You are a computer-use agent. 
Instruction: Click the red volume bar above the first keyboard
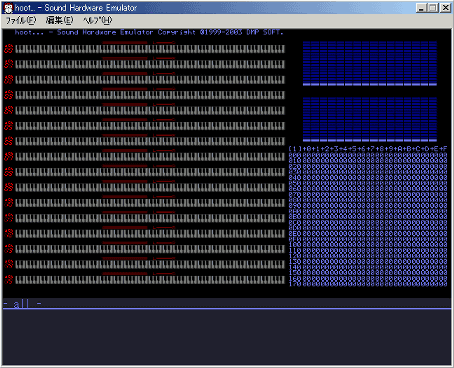(x=125, y=43)
